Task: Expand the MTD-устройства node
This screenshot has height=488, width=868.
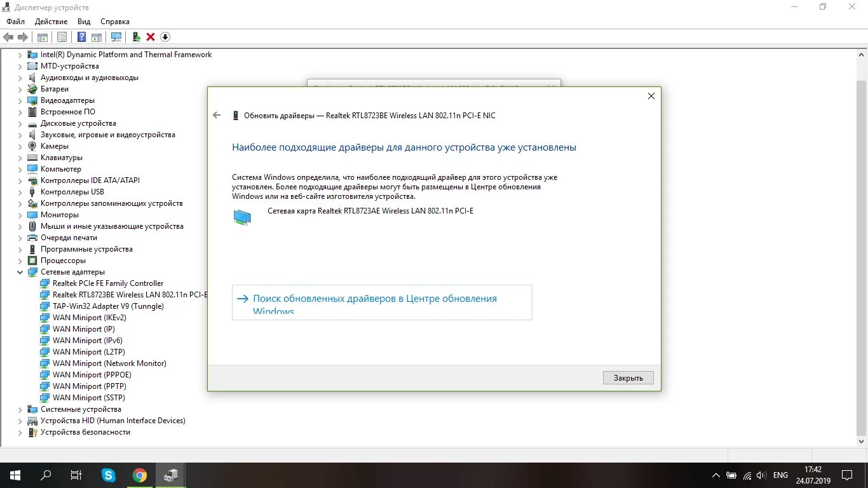Action: [20, 66]
